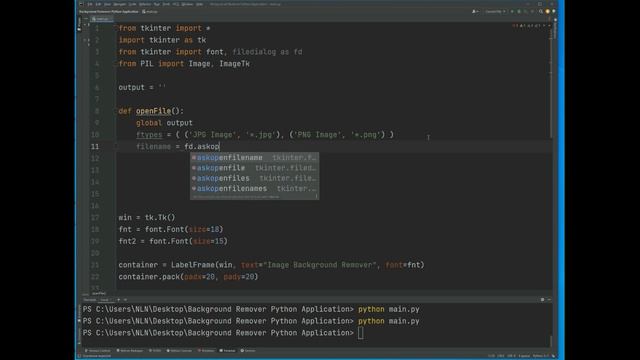Viewport: 640px width, 360px height.
Task: Open the terminal panel settings gear
Action: [x=542, y=300]
